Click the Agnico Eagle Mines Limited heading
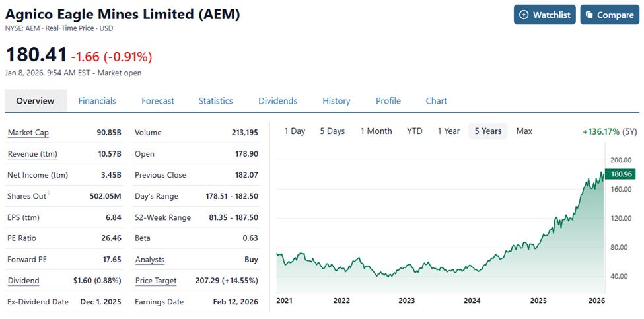This screenshot has height=319, width=644. tap(122, 14)
